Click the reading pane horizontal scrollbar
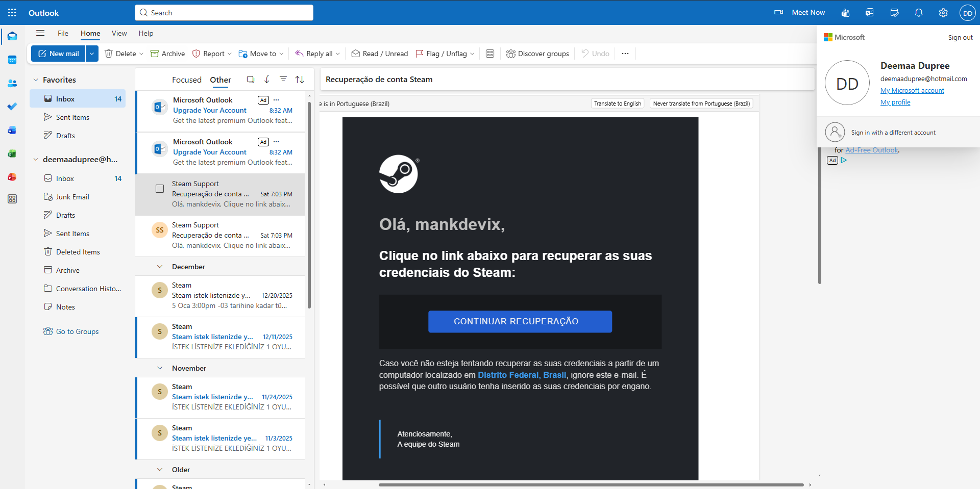 click(591, 485)
